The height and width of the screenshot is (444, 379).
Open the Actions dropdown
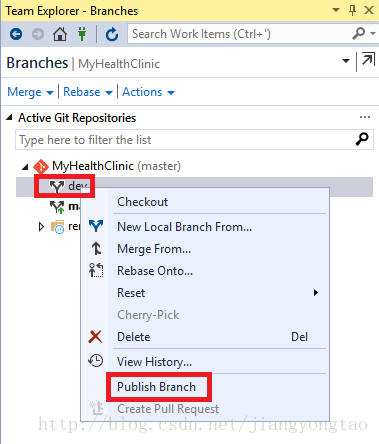point(148,92)
